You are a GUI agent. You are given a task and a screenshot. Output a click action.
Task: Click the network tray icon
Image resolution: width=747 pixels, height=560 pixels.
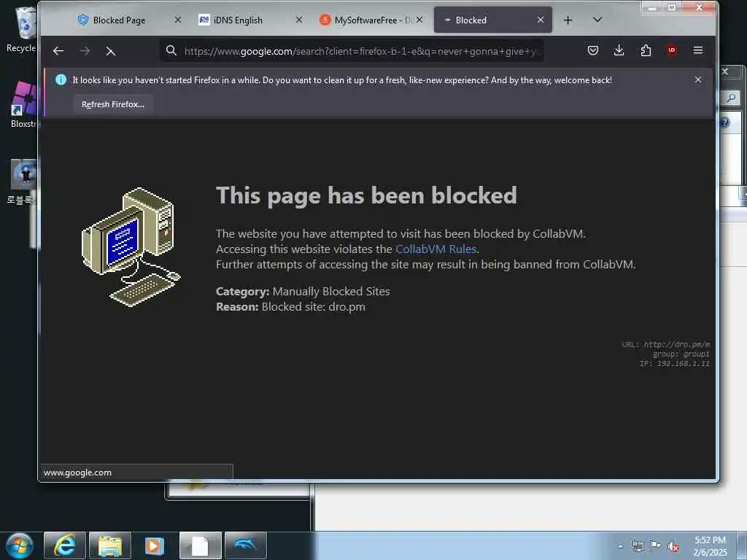638,546
